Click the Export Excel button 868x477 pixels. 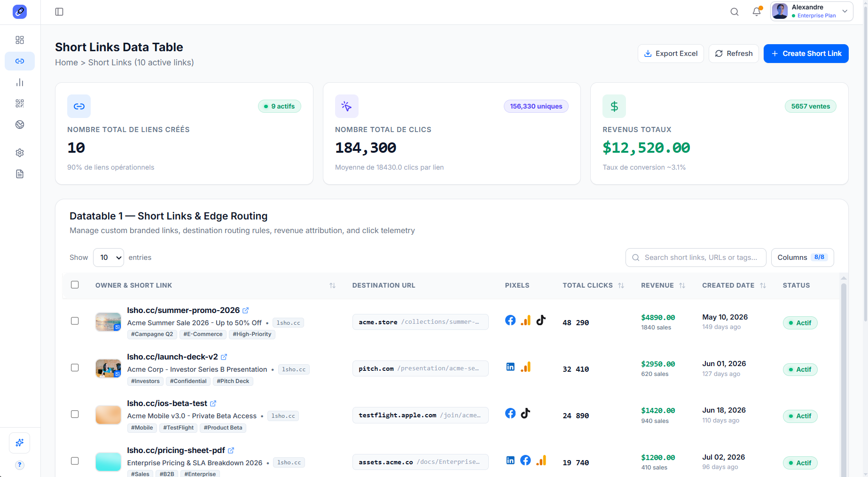pos(671,54)
